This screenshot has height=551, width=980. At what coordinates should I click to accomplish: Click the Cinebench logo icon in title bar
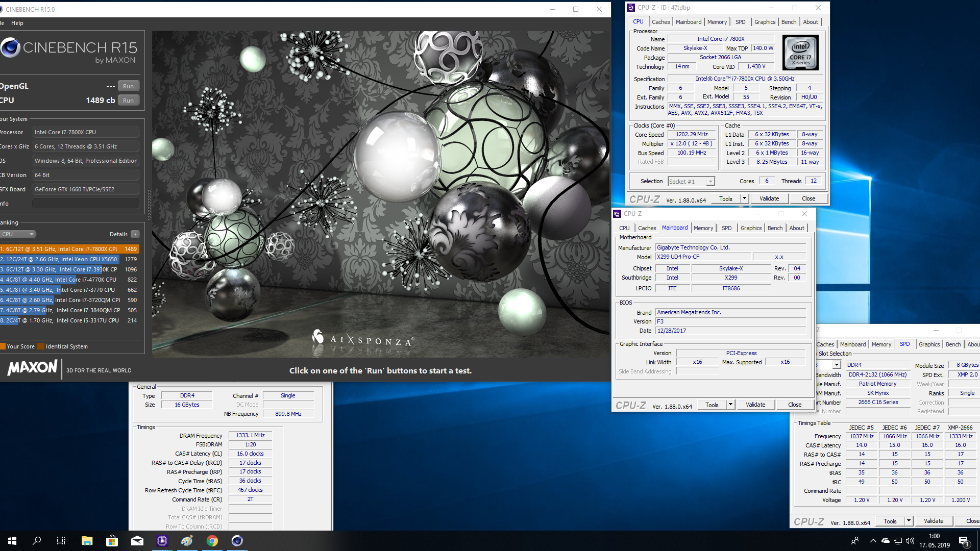[1, 9]
